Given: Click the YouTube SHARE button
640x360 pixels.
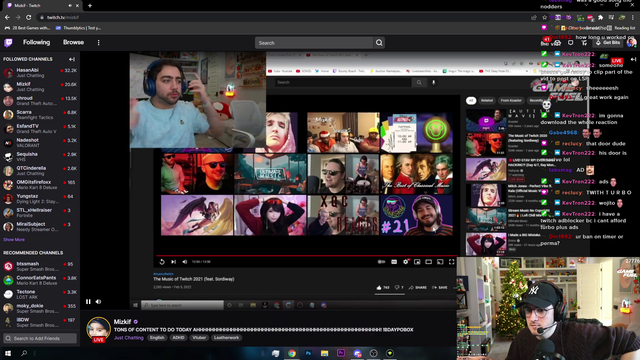Looking at the screenshot, I should click(x=418, y=287).
